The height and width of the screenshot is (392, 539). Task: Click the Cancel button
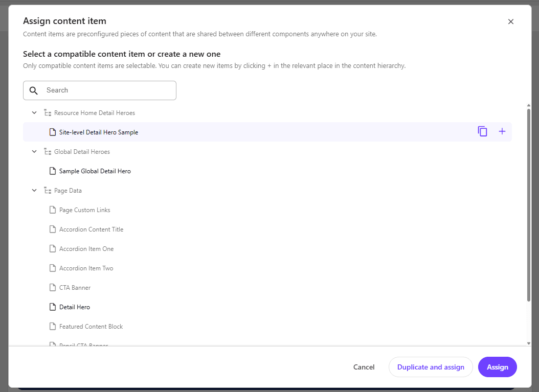pyautogui.click(x=364, y=366)
